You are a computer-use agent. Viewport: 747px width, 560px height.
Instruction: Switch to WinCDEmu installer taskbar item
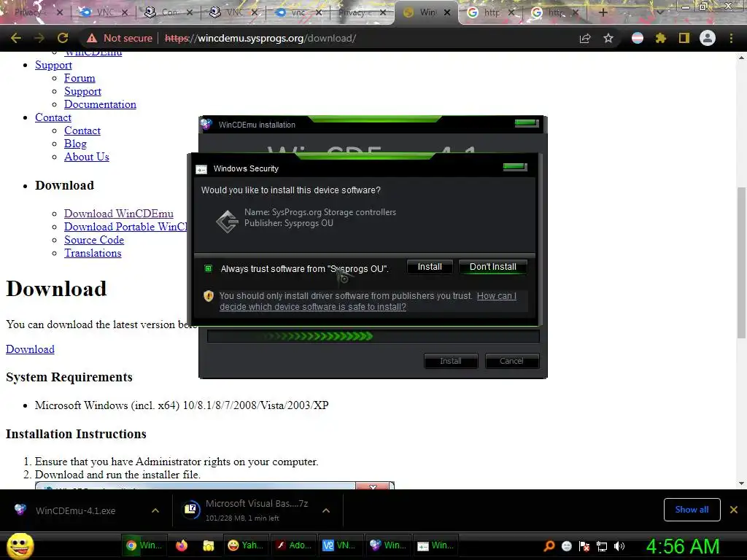(387, 545)
